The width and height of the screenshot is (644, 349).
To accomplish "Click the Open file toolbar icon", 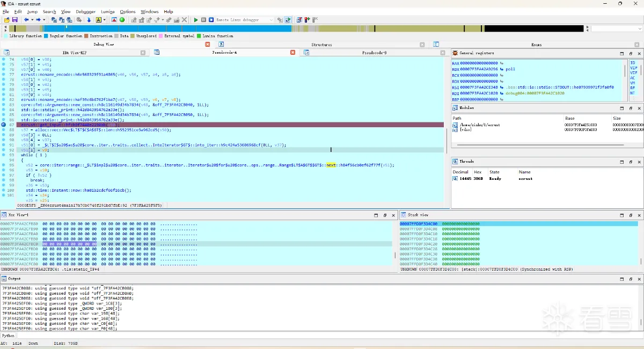I will point(6,20).
